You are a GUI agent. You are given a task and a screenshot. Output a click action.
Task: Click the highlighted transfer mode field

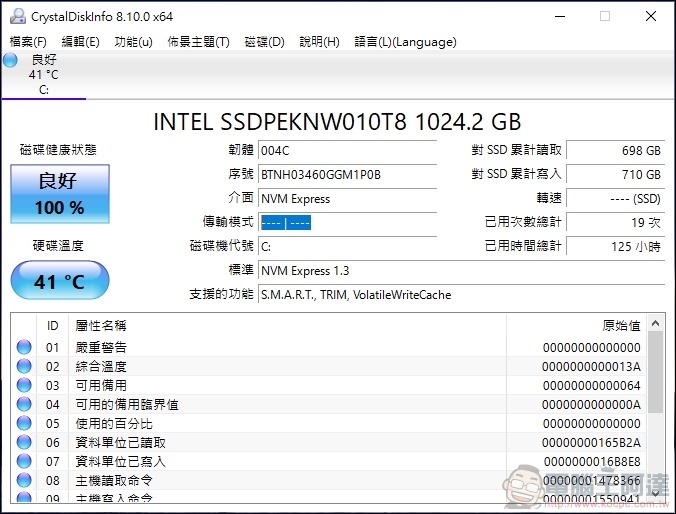347,223
